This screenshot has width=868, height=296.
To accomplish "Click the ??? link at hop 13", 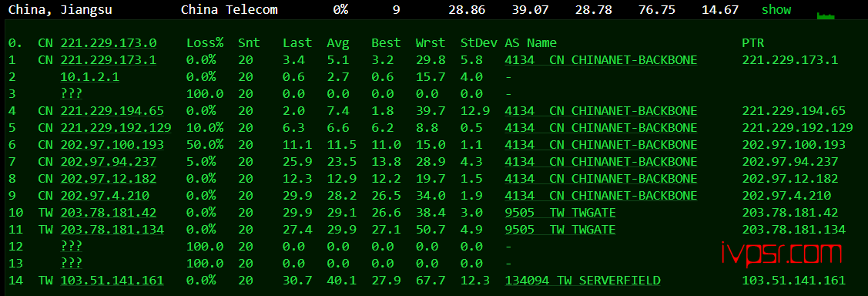I will 72,264.
